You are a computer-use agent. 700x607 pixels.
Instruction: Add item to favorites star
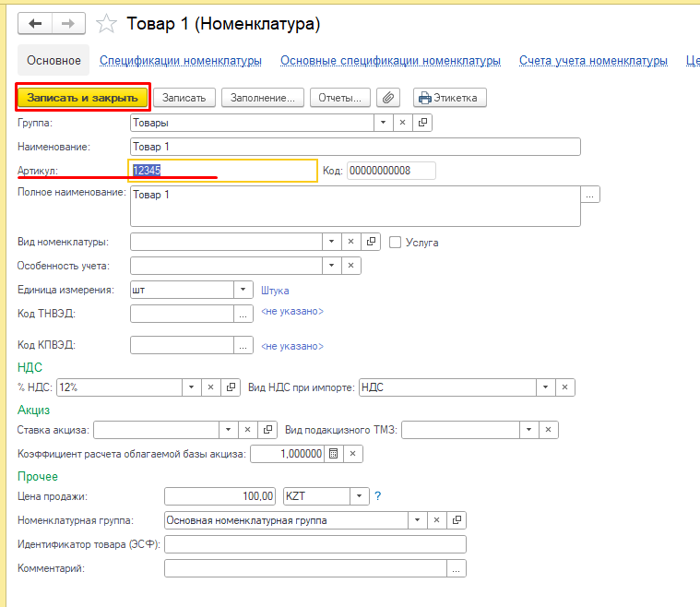click(x=107, y=25)
